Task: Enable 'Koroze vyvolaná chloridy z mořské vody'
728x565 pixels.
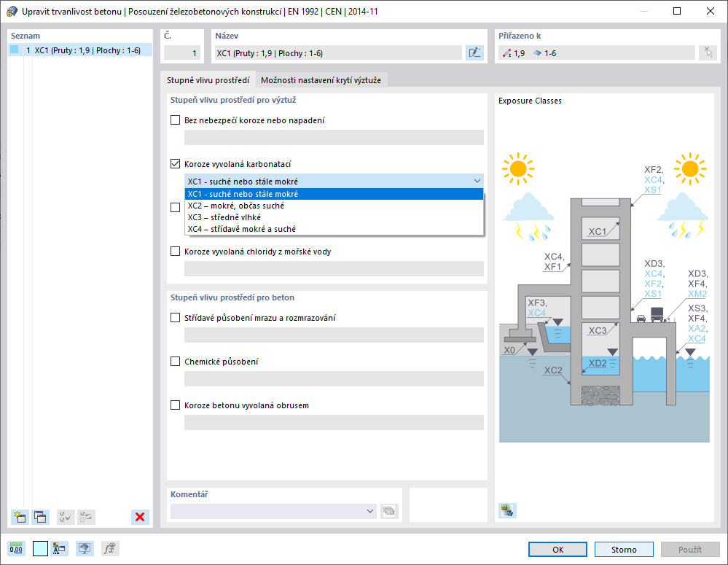Action: 175,252
